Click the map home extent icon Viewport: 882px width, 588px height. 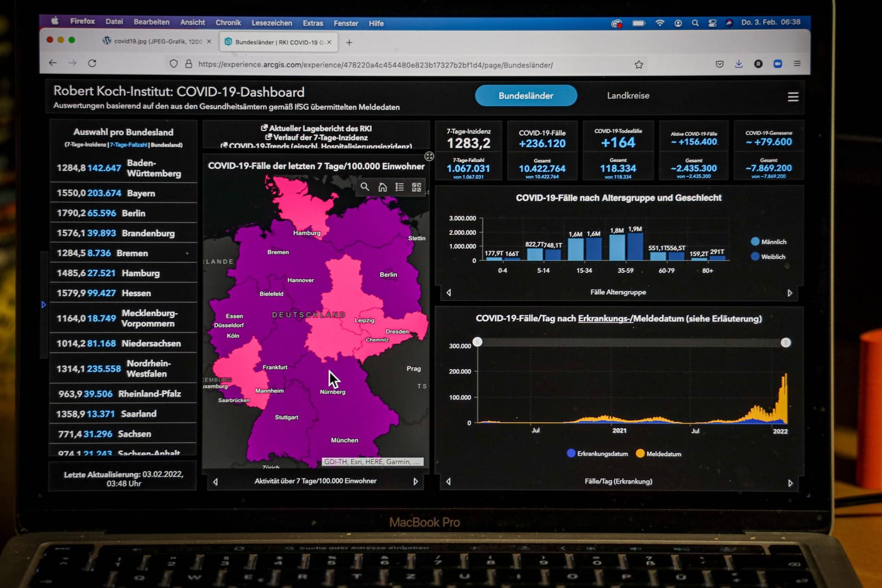tap(383, 187)
